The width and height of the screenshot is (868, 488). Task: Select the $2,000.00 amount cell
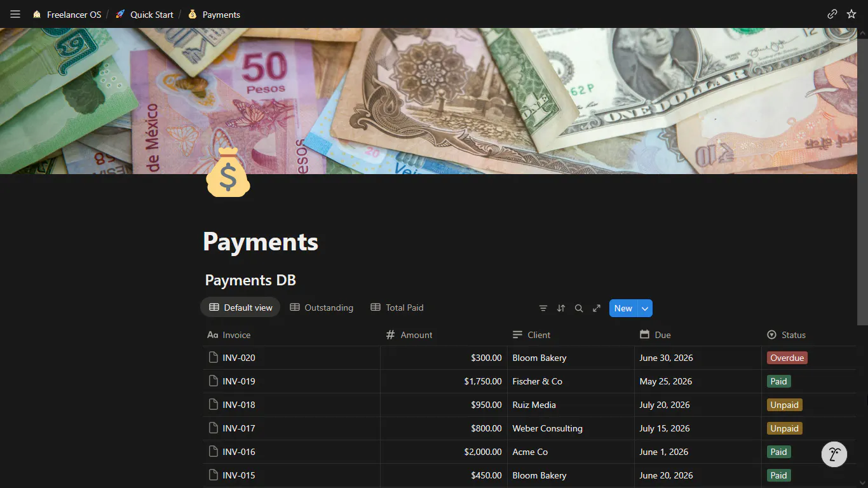[x=444, y=452]
